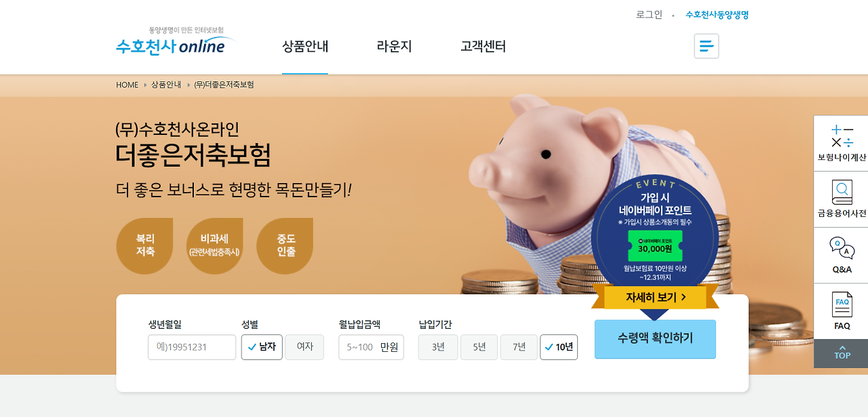Jump to top with TOP arrow

842,353
